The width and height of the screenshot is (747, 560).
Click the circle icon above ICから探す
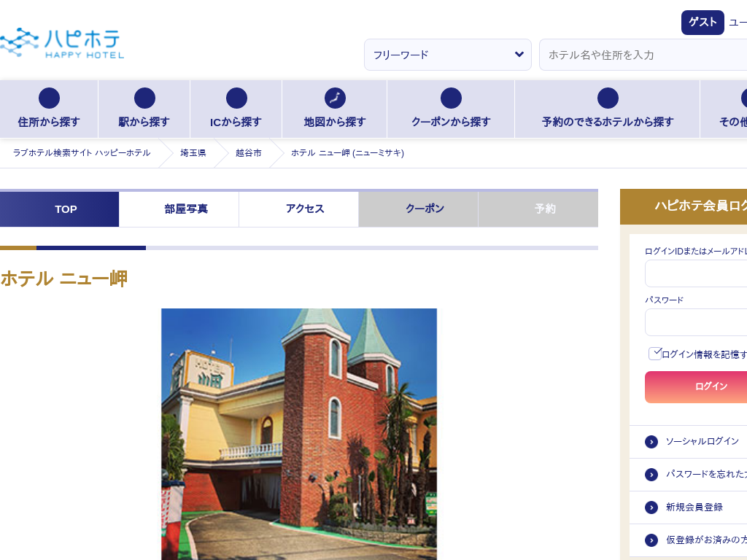(x=236, y=98)
